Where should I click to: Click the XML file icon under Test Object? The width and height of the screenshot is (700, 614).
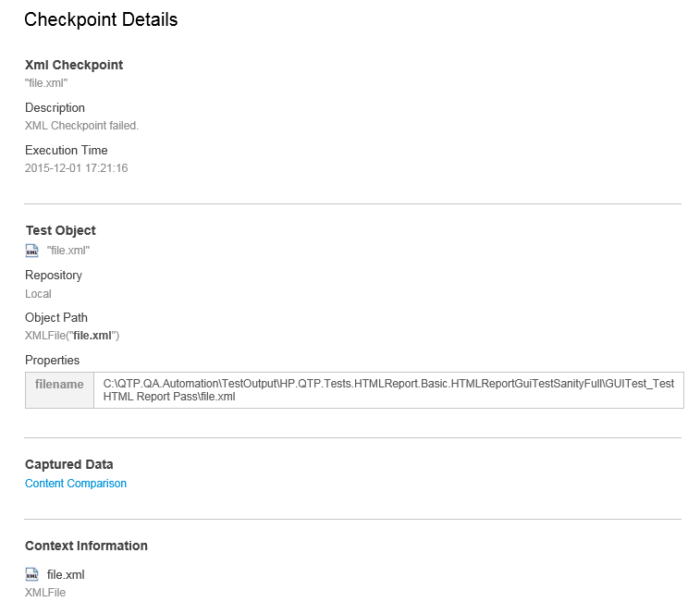coord(32,250)
